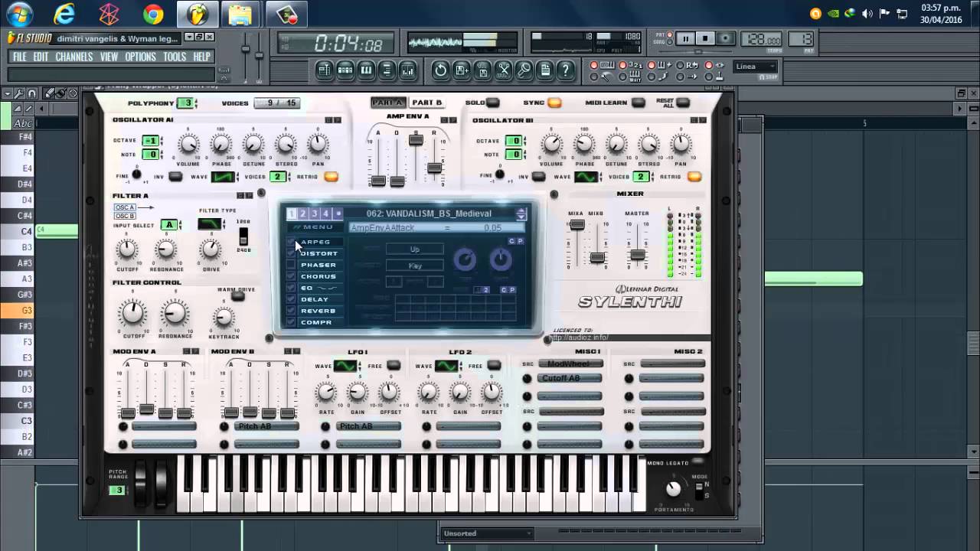
Task: Open the CHANNELS menu
Action: (73, 57)
